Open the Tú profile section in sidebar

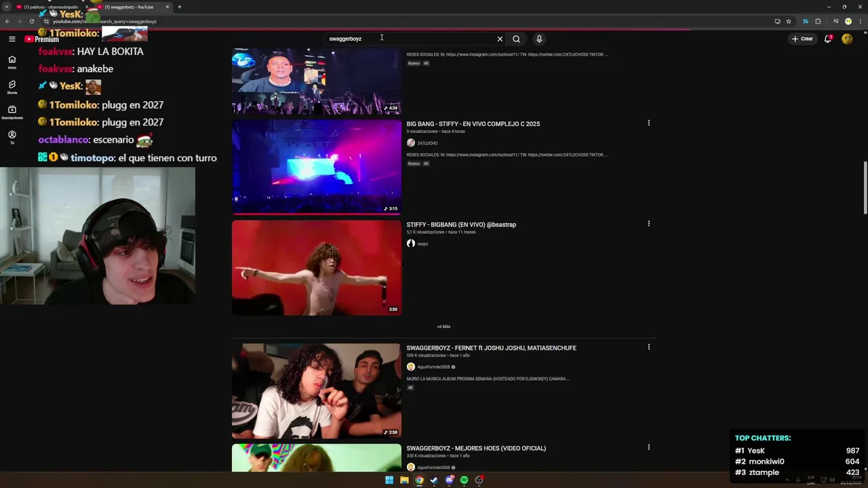[12, 137]
